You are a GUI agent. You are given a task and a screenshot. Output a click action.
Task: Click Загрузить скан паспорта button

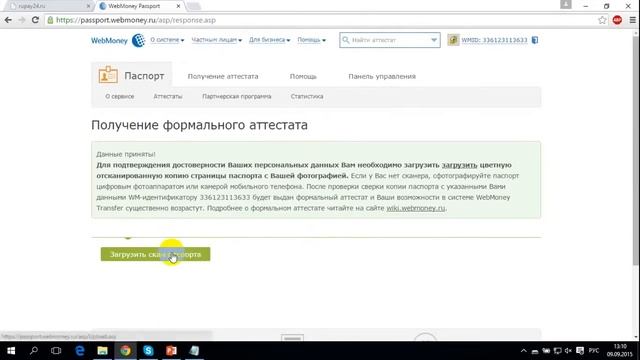[x=156, y=254]
